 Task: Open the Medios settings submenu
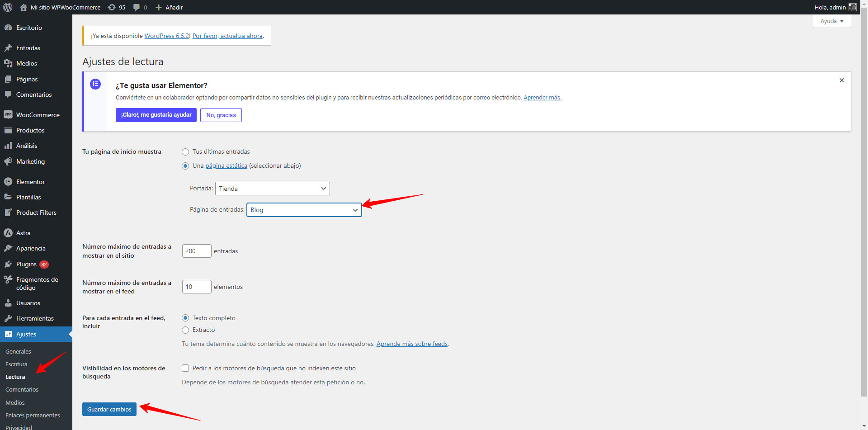click(x=15, y=402)
